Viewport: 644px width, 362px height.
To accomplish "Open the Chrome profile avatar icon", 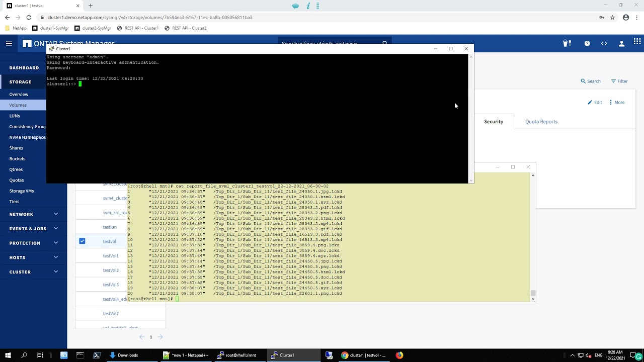I will pos(626,17).
